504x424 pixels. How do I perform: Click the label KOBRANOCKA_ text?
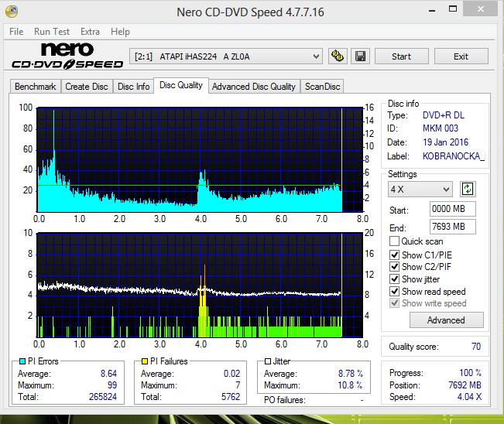pyautogui.click(x=454, y=156)
